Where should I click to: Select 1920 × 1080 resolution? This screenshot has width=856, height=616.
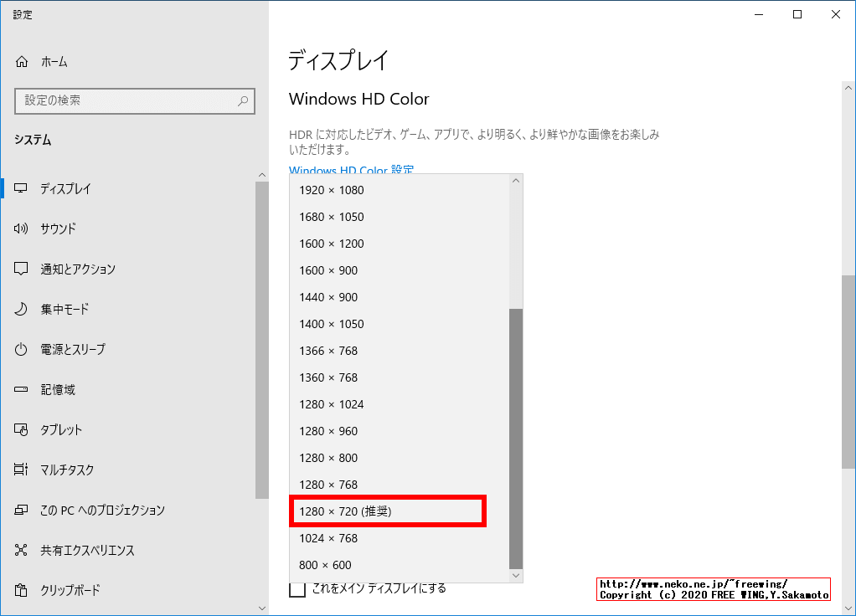pyautogui.click(x=331, y=190)
